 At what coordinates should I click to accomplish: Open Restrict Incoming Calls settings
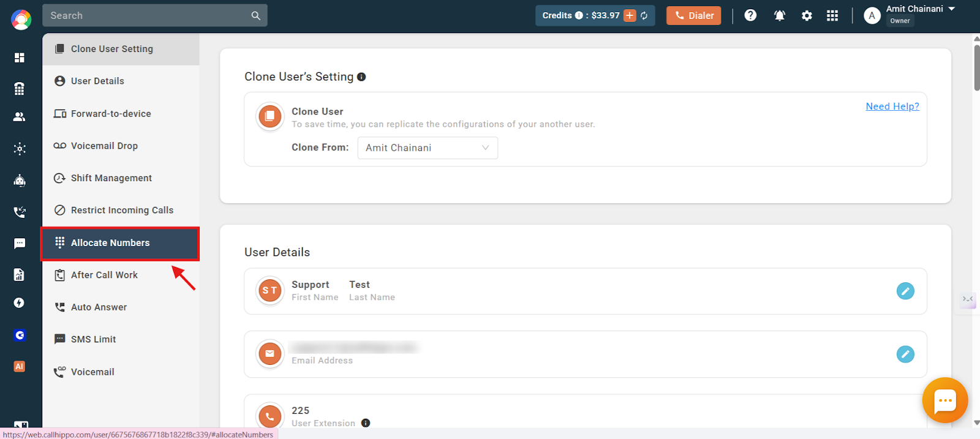tap(121, 211)
